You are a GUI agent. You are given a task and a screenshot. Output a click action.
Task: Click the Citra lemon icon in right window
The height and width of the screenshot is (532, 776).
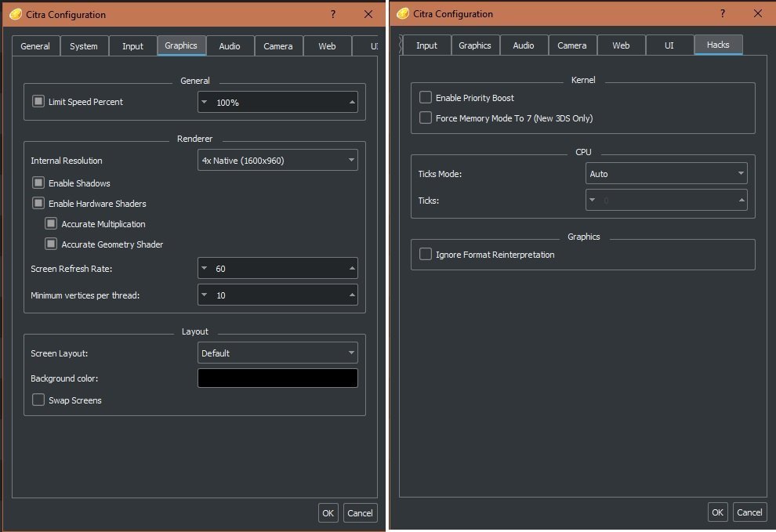pos(403,13)
